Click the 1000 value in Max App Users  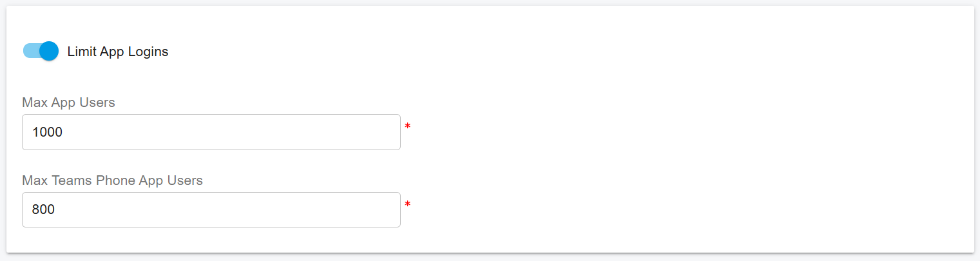(x=47, y=132)
